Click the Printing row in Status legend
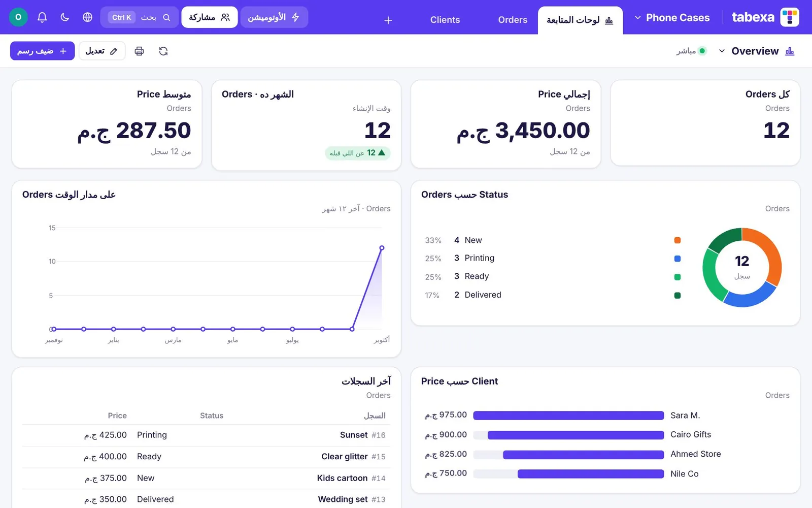812x508 pixels. click(553, 258)
